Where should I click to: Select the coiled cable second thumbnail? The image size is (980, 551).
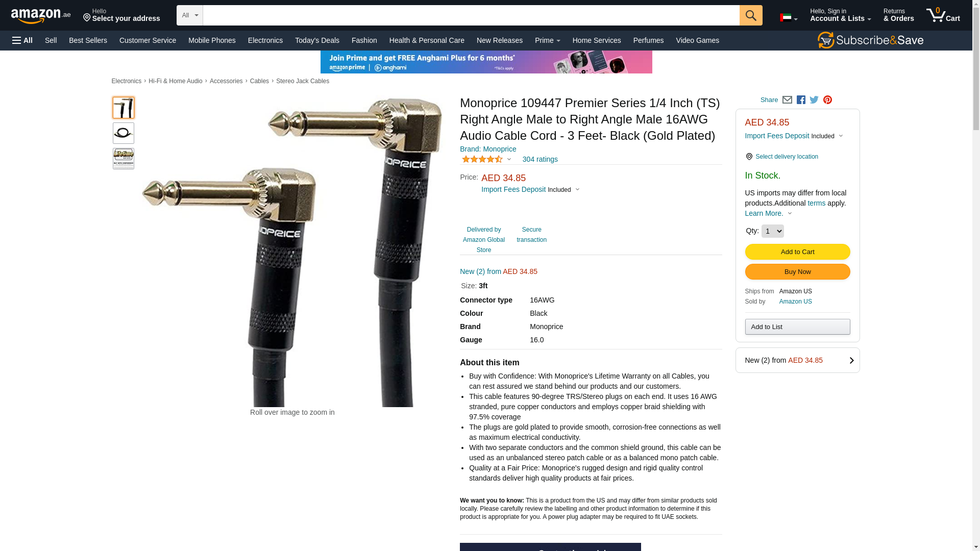tap(124, 133)
